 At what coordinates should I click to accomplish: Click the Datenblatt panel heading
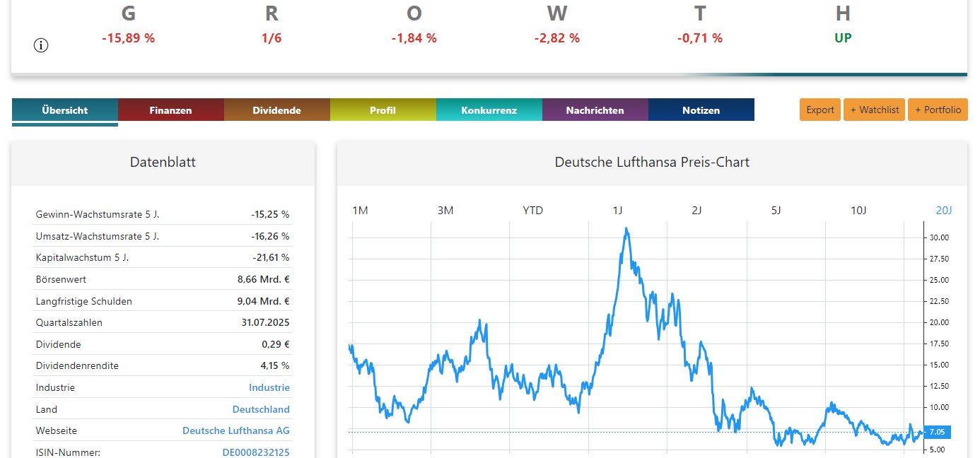(163, 162)
